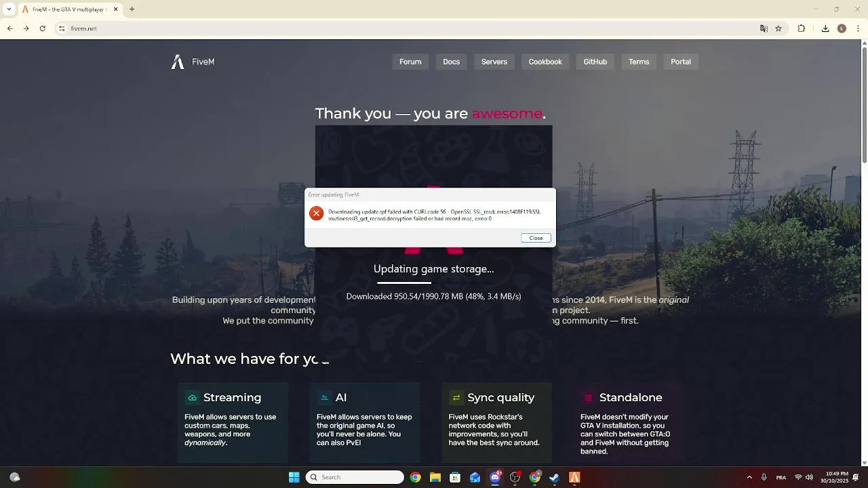Click the page vertical scrollbar thumb
Viewport: 868px width, 488px height.
[864, 105]
